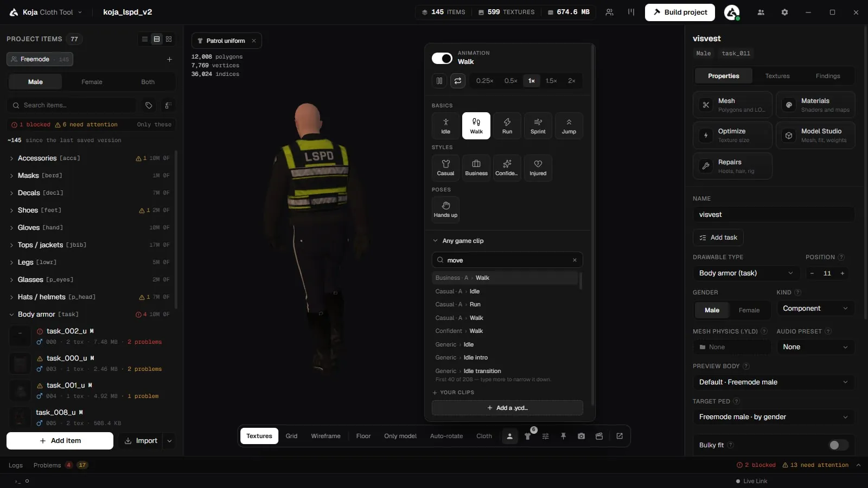
Task: Open the tag filter icon
Action: pyautogui.click(x=149, y=105)
